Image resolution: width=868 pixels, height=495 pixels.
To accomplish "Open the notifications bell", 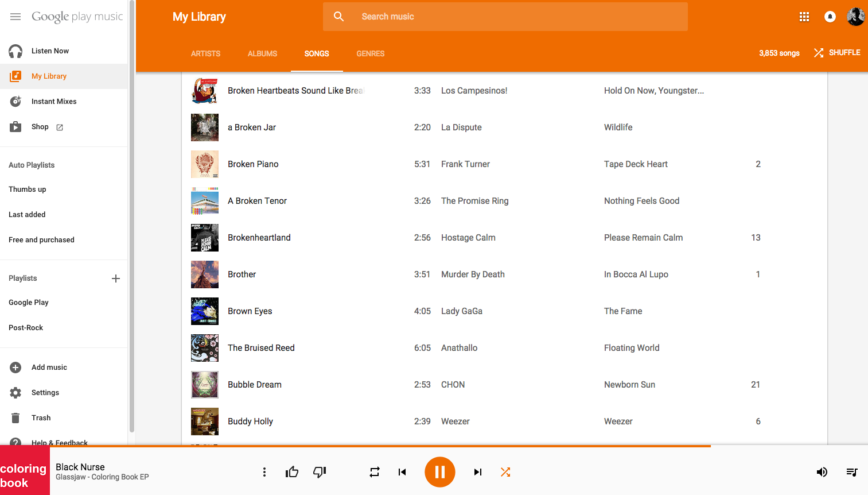I will (x=830, y=17).
